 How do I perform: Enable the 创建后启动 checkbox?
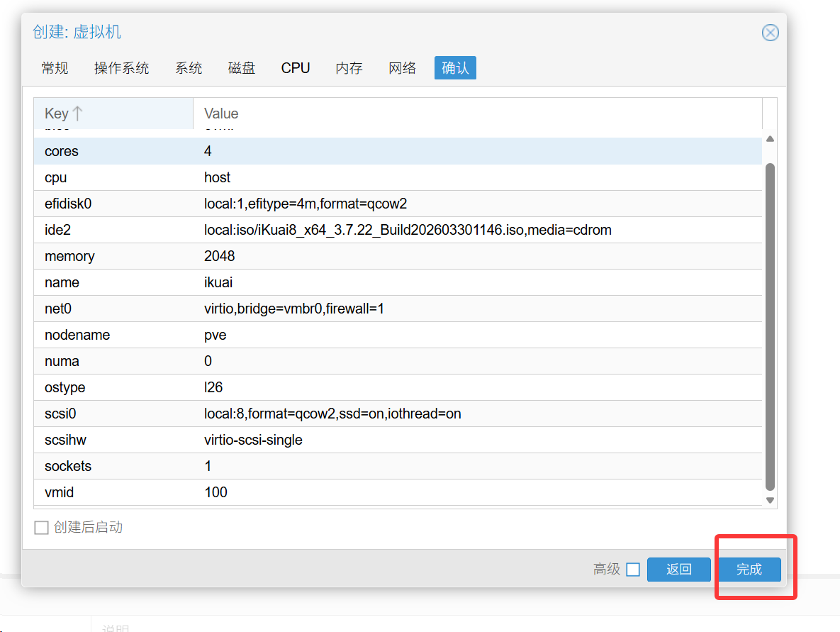42,527
